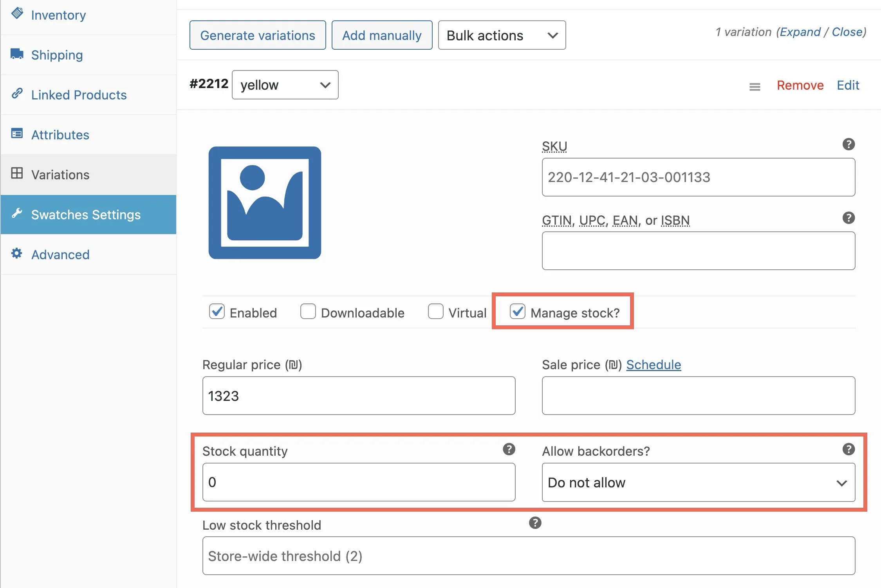Click the Low stock threshold help icon
The width and height of the screenshot is (881, 588).
(535, 523)
